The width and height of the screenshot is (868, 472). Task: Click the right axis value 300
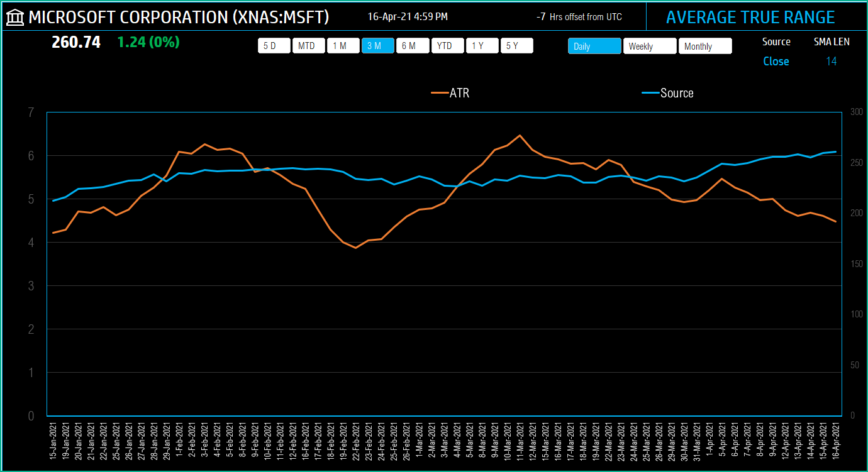click(x=857, y=112)
